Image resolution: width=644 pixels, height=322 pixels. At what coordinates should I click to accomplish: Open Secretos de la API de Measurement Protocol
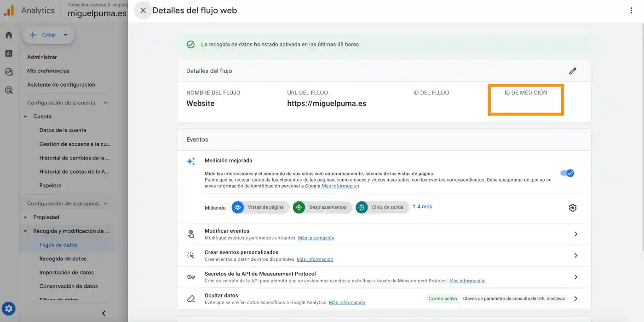click(384, 277)
